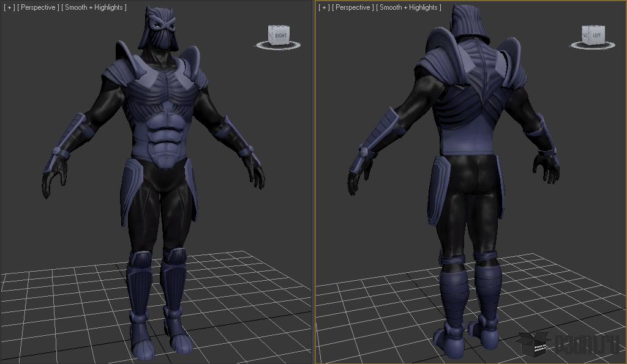Click the narrow side face of right ViewCube
627x364 pixels.
(x=586, y=35)
